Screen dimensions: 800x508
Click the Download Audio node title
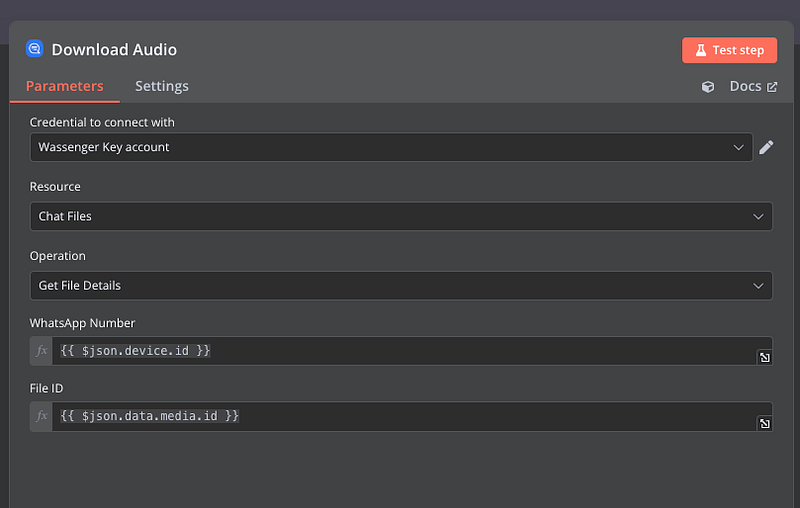click(114, 50)
